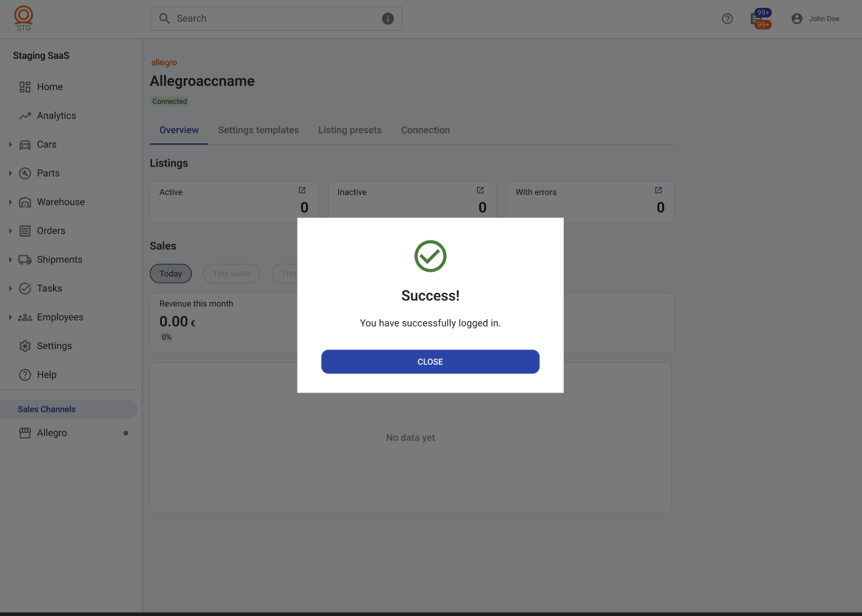The image size is (862, 616).
Task: Open With errors listings link icon
Action: click(658, 190)
